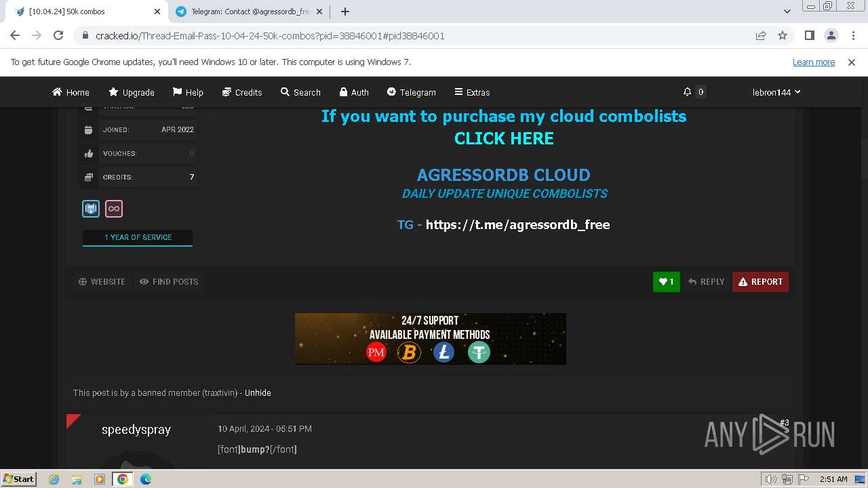Screen dimensions: 868x488
Task: Expand lebron144 user dropdown
Action: [x=776, y=92]
